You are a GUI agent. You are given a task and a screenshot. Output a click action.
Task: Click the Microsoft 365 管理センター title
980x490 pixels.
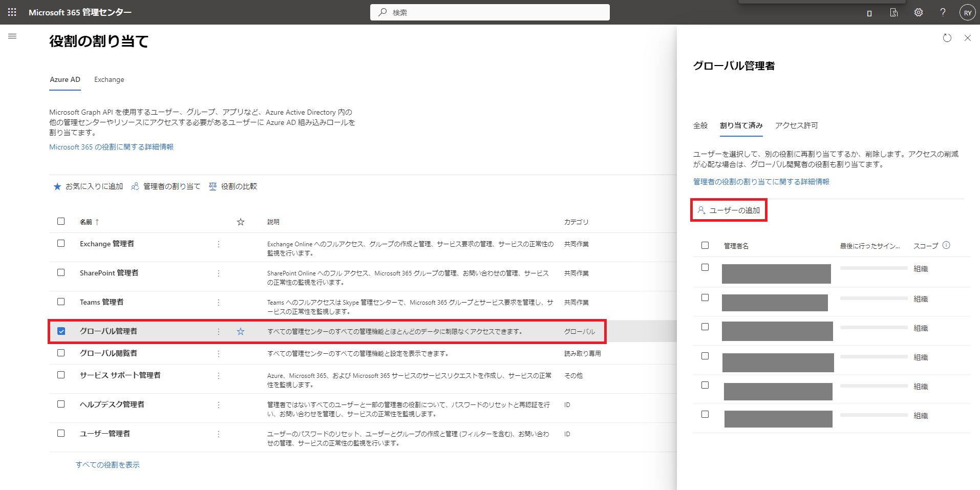[x=80, y=12]
